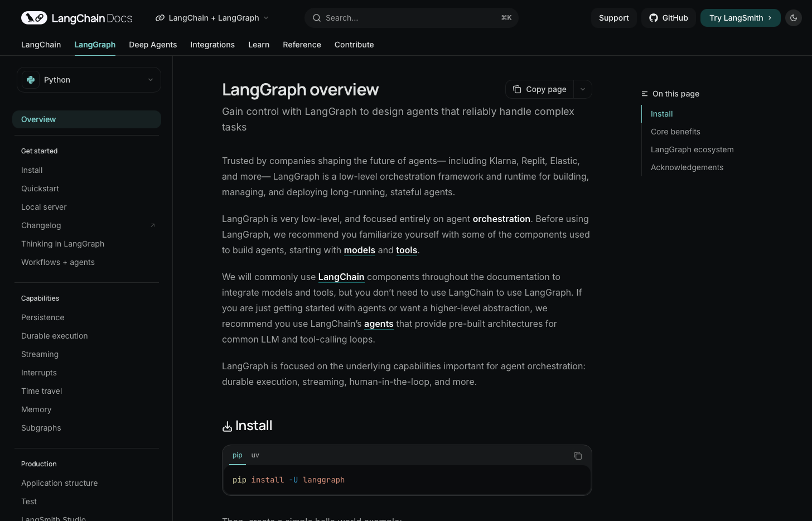Open the Copy page options chevron
The image size is (812, 521).
coord(583,89)
